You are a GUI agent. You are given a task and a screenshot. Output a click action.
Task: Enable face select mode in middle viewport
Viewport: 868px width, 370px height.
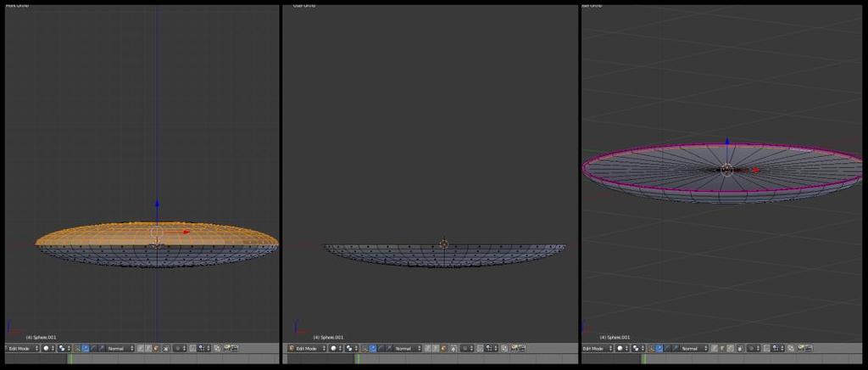pos(443,349)
